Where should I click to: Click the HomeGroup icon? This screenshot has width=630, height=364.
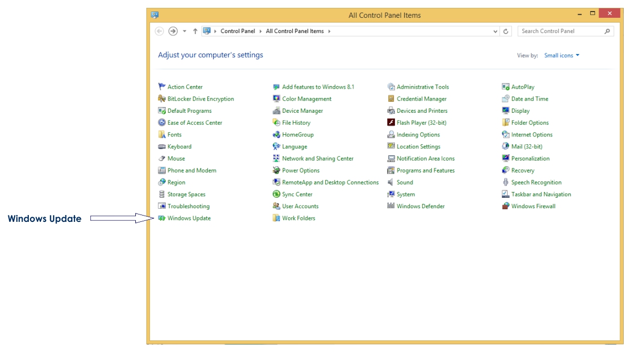[x=276, y=135]
